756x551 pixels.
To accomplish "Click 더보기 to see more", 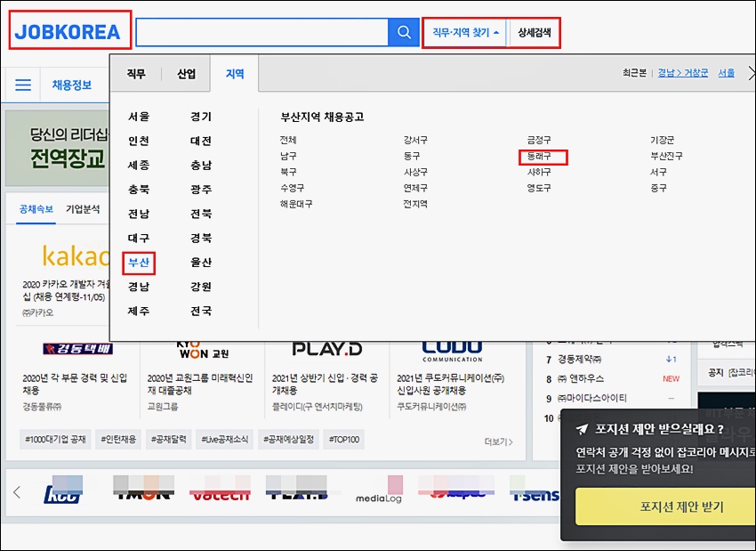I will (499, 442).
